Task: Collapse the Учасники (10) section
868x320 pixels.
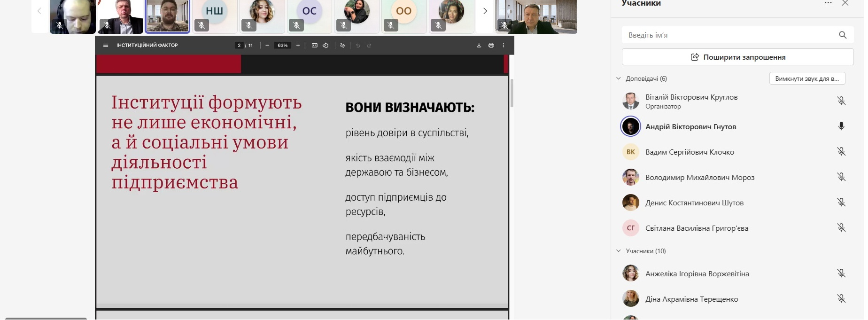Action: pyautogui.click(x=619, y=251)
